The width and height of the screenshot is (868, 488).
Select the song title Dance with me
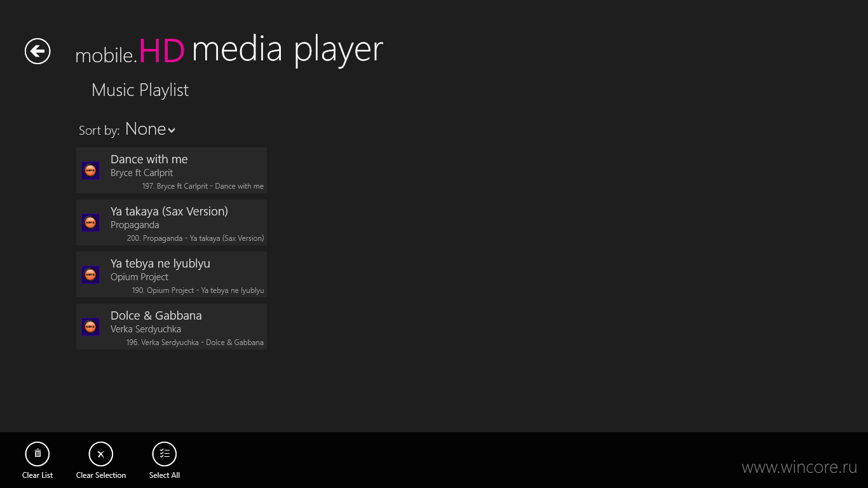tap(149, 159)
